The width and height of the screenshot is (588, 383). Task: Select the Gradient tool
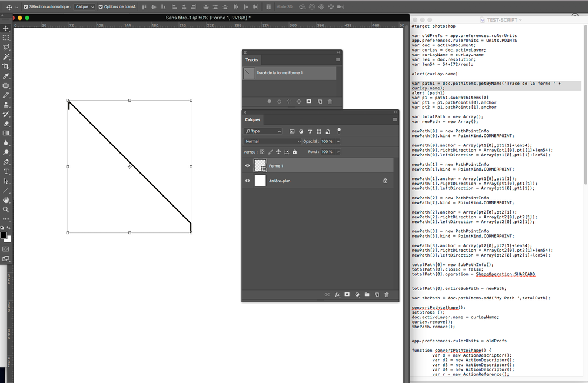click(6, 134)
